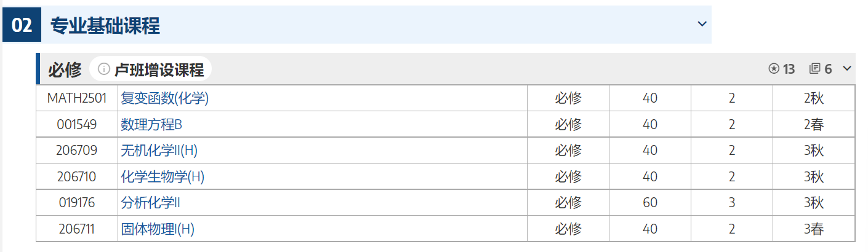Click the 专业基础课程 section header title
This screenshot has height=252, width=868.
coord(105,25)
